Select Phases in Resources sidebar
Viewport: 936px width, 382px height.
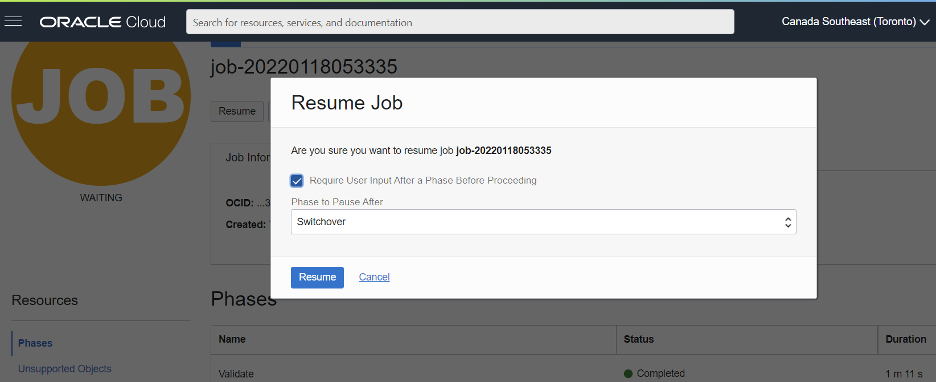pos(35,343)
